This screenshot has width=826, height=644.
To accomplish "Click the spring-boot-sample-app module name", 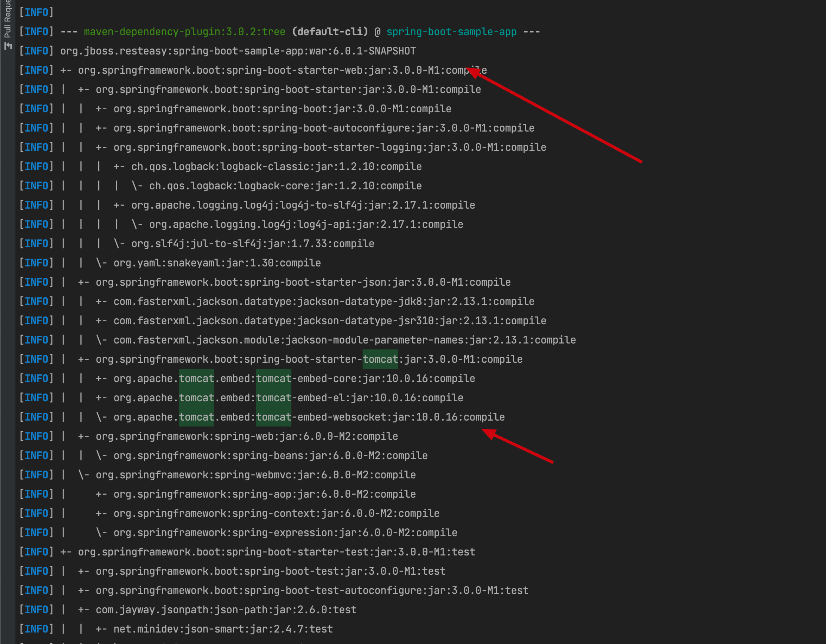I will [x=451, y=32].
